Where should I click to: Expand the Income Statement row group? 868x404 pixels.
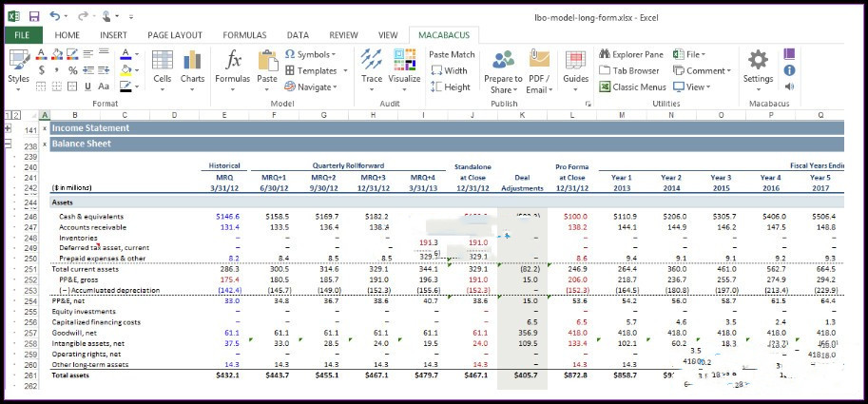pos(9,127)
